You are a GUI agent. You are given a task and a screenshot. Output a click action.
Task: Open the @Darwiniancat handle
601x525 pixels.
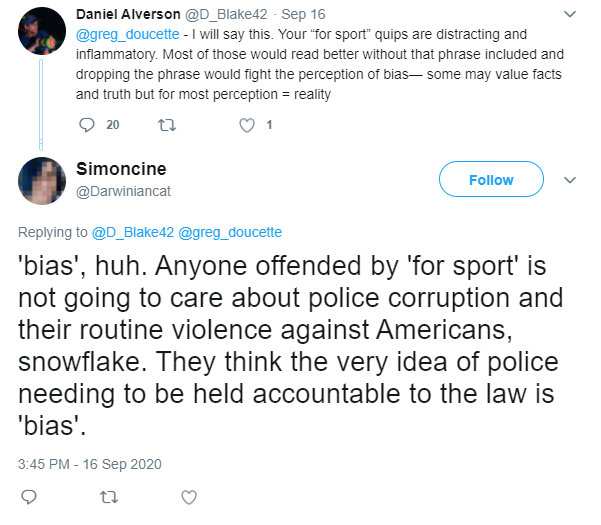[123, 191]
